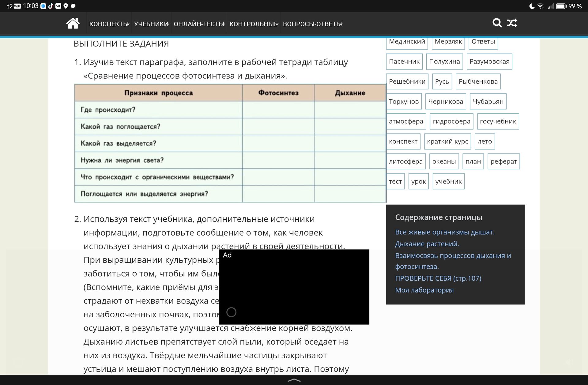Open the план tag
This screenshot has width=588, height=385.
tap(473, 161)
